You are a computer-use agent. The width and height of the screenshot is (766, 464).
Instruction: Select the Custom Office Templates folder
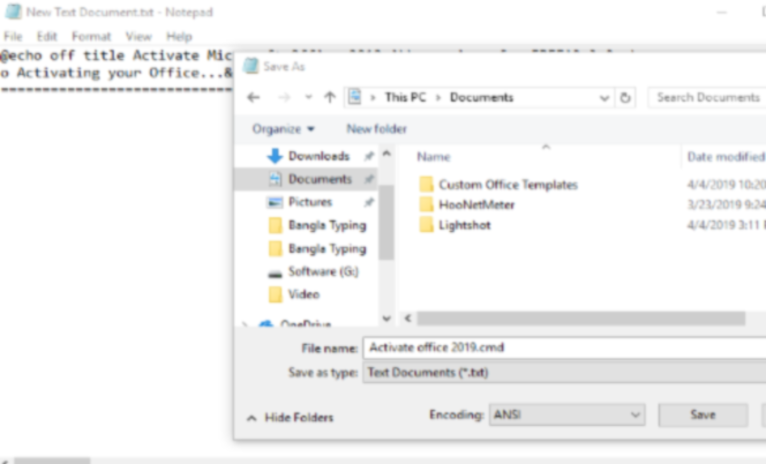(x=508, y=185)
